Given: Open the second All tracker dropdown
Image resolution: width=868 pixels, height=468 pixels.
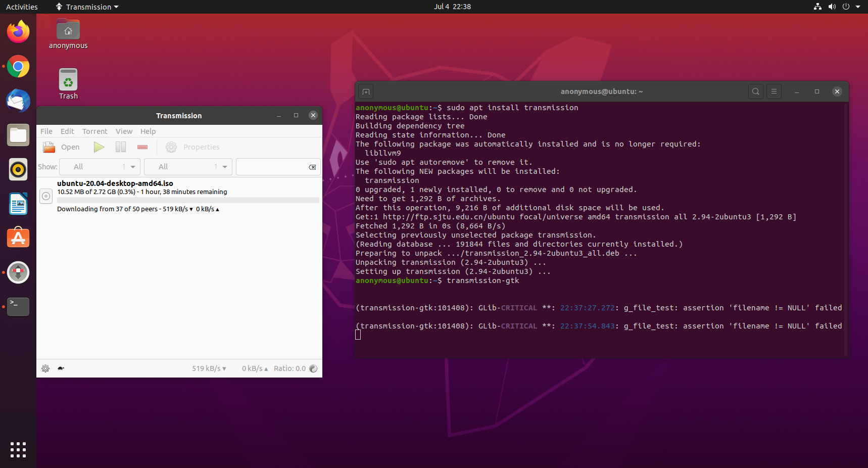Looking at the screenshot, I should pos(187,166).
